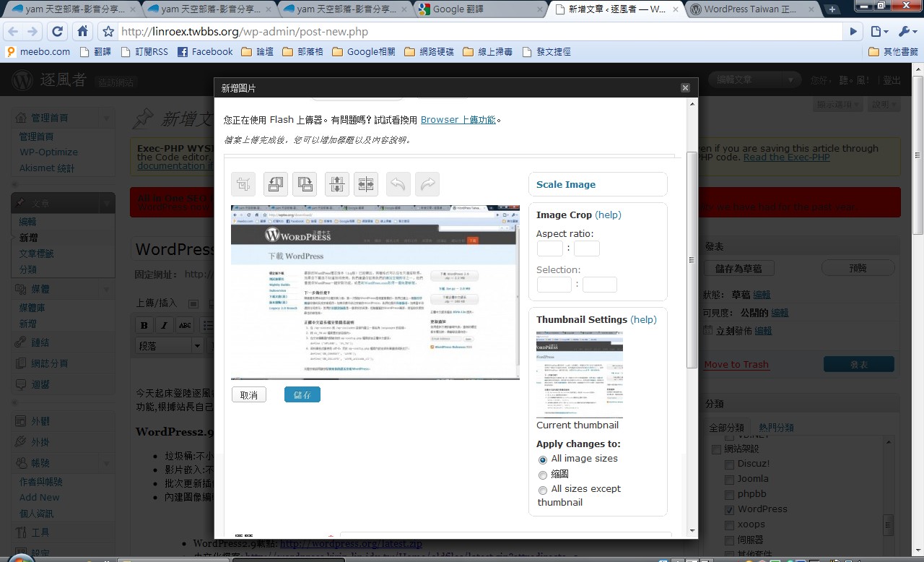Collapse the 媒體 menu arrow
The height and width of the screenshot is (562, 924).
click(107, 290)
